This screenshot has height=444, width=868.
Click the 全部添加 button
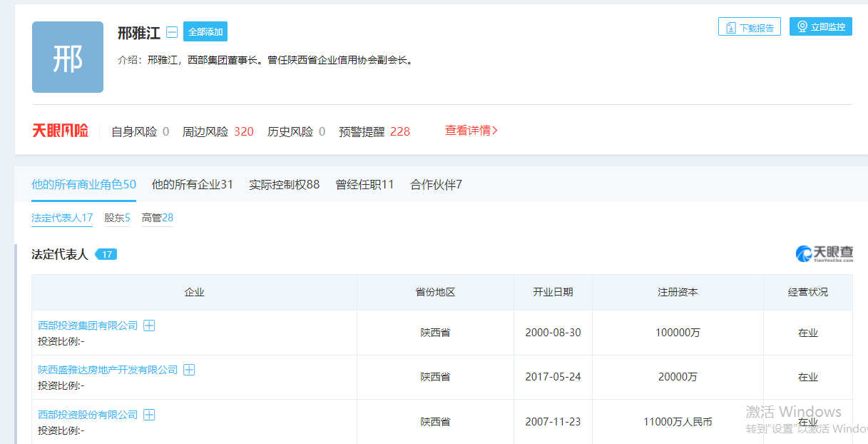pos(205,31)
